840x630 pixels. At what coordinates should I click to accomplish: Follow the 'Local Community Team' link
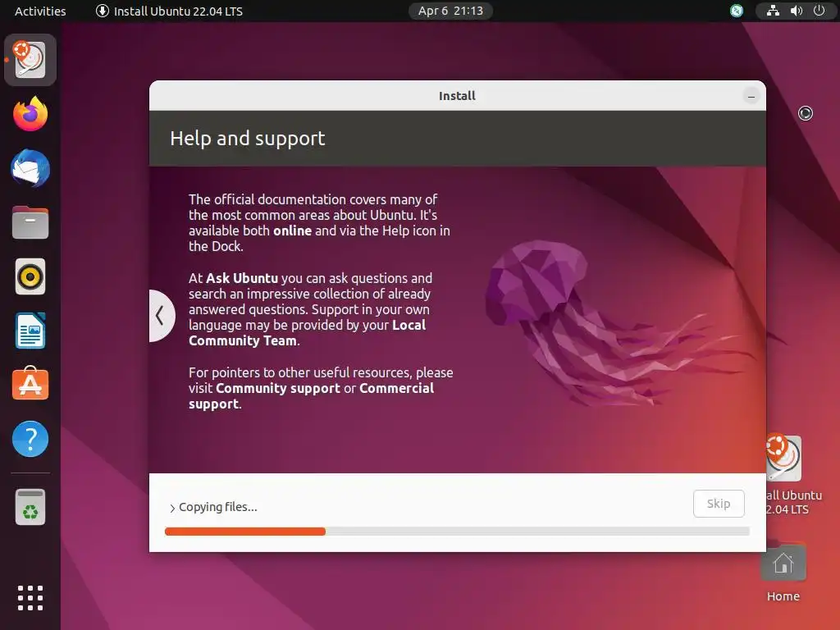pos(307,333)
